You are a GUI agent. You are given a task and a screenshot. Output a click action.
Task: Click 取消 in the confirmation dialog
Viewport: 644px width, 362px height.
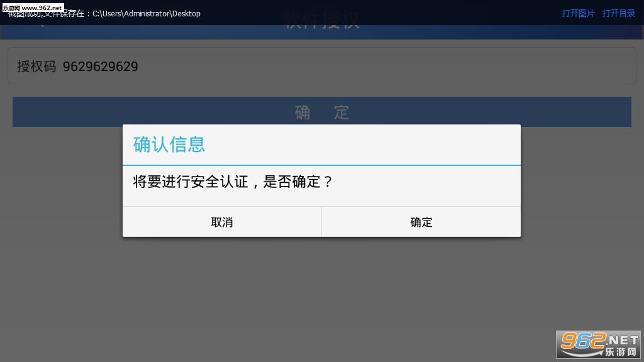point(222,222)
